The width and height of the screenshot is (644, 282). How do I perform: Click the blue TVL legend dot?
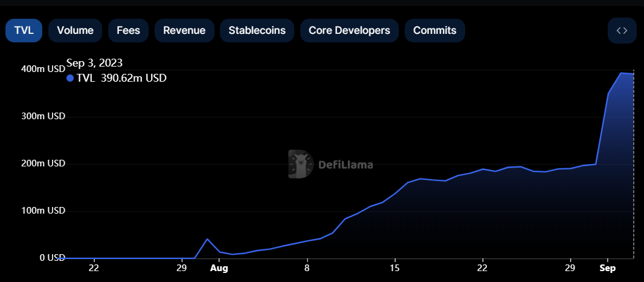click(x=70, y=78)
